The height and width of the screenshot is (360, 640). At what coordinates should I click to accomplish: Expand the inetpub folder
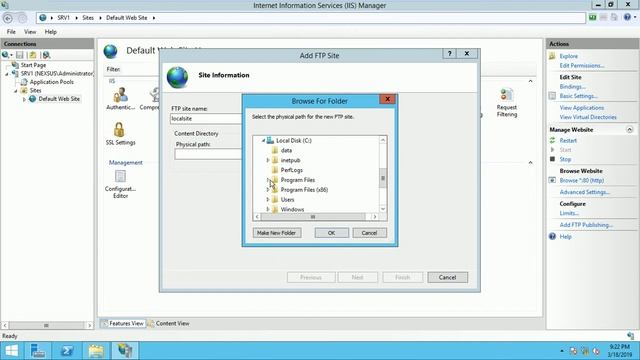(268, 160)
